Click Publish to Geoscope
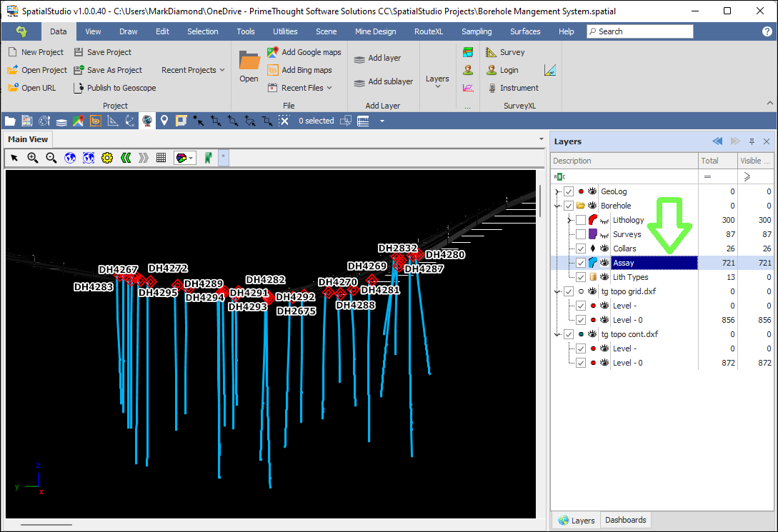 121,88
